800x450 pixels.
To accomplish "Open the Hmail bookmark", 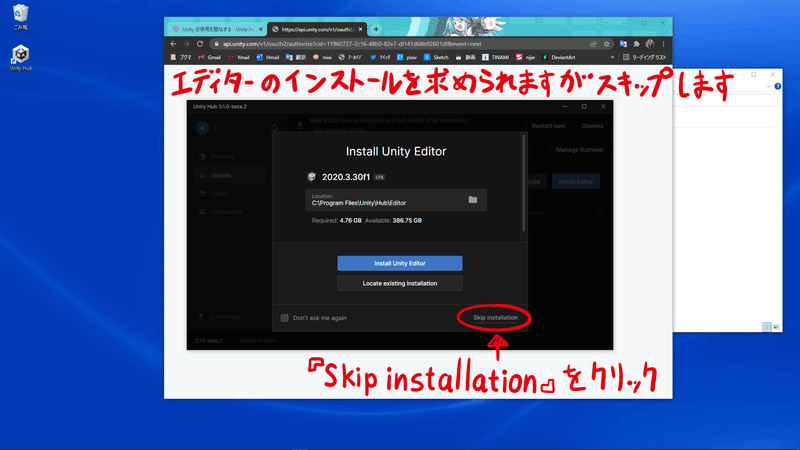I will point(267,57).
